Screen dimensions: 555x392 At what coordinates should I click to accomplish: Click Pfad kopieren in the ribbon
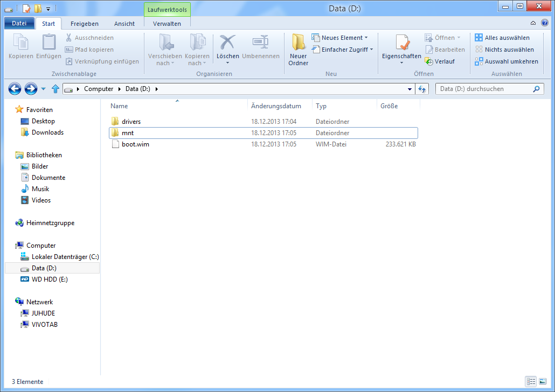coord(89,50)
